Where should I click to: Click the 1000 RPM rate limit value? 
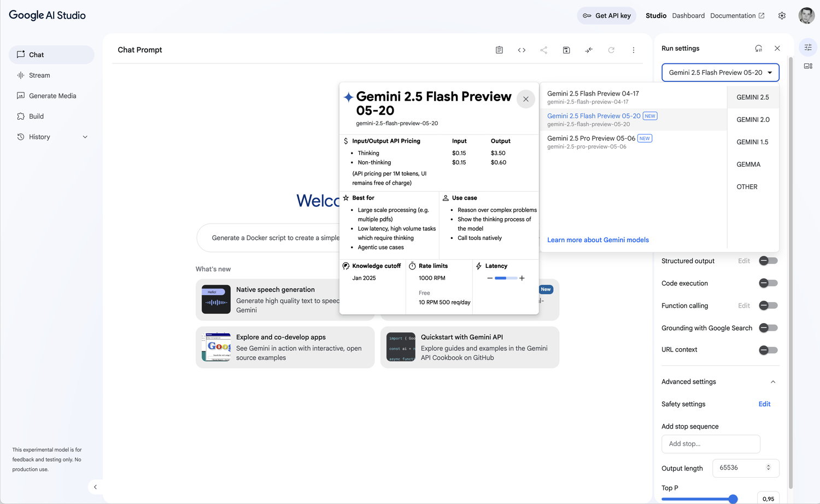[x=432, y=278]
